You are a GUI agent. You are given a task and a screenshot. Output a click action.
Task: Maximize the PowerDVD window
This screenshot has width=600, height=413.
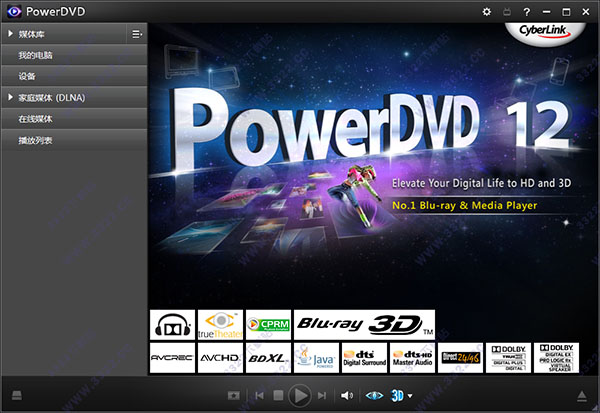tap(566, 12)
